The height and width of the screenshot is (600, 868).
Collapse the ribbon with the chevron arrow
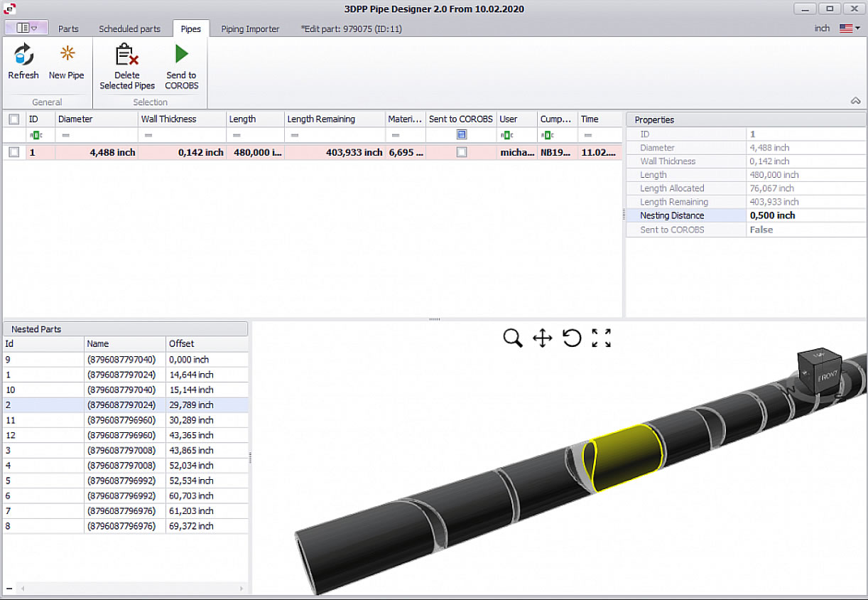pyautogui.click(x=855, y=101)
